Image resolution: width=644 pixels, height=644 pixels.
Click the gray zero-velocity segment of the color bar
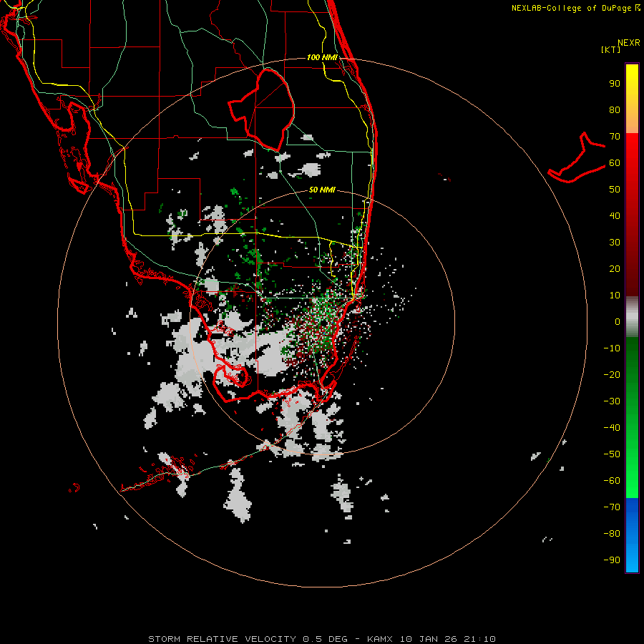click(632, 317)
